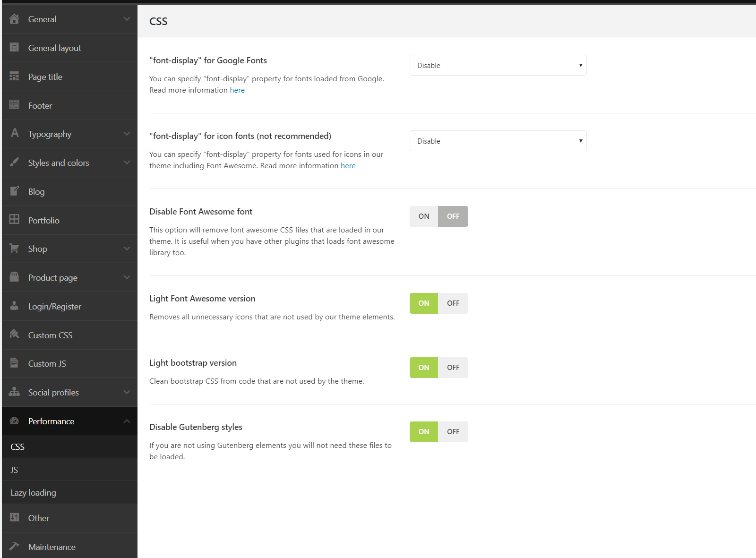Click the Custom CSS icon
756x558 pixels.
(14, 334)
